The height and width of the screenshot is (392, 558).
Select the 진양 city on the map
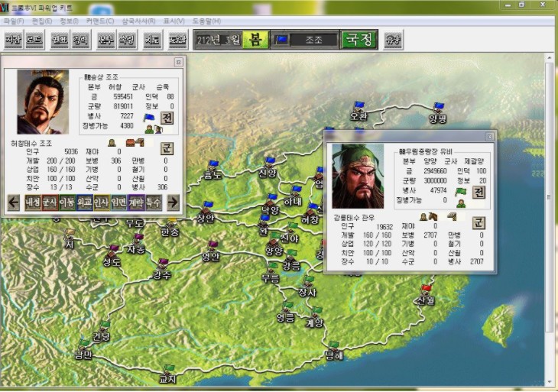tap(268, 167)
